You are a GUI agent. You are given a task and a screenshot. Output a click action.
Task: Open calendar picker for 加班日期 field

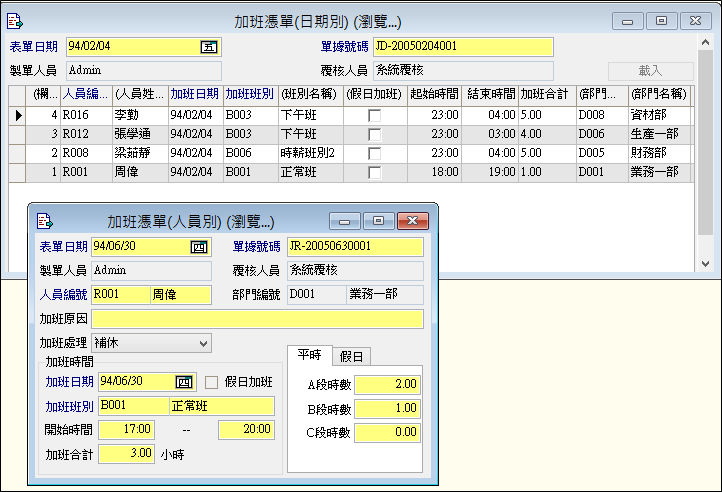coord(183,381)
